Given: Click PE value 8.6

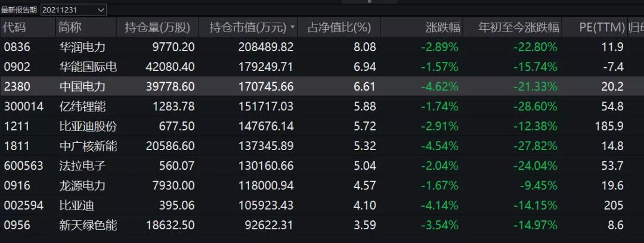Looking at the screenshot, I should coord(615,225).
